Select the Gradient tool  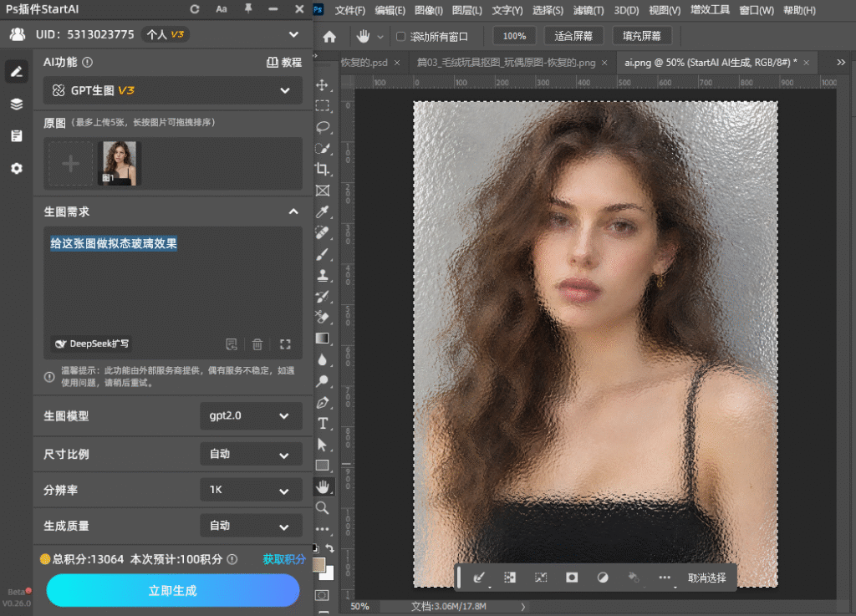coord(322,339)
